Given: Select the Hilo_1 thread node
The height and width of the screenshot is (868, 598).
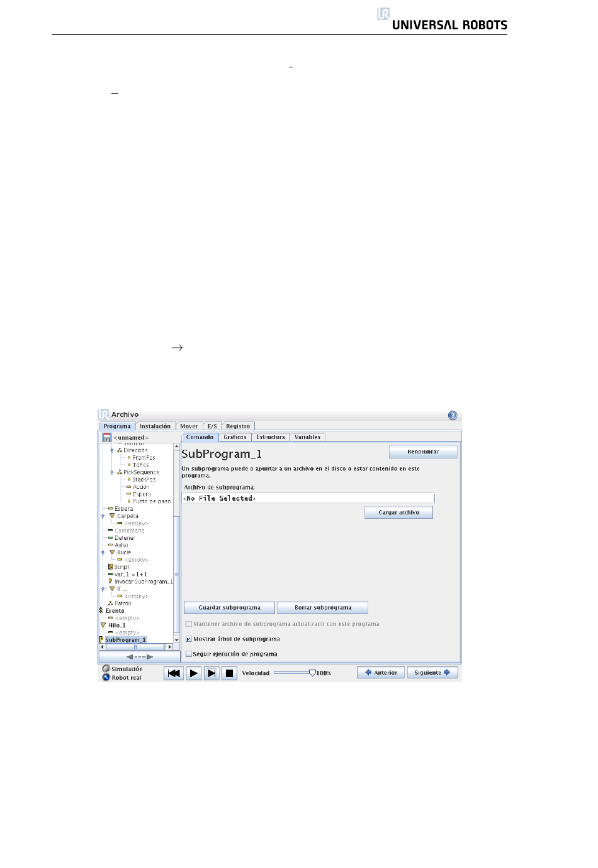Looking at the screenshot, I should pyautogui.click(x=116, y=625).
